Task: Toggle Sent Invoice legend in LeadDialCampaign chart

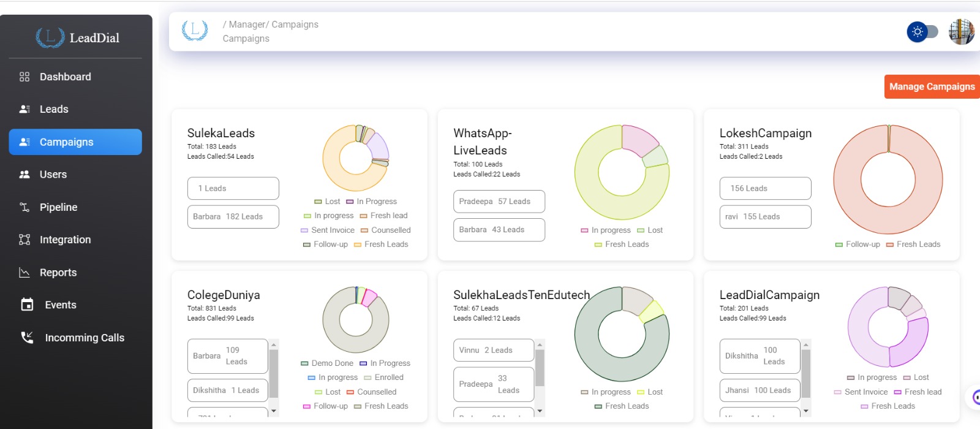Action: click(861, 392)
